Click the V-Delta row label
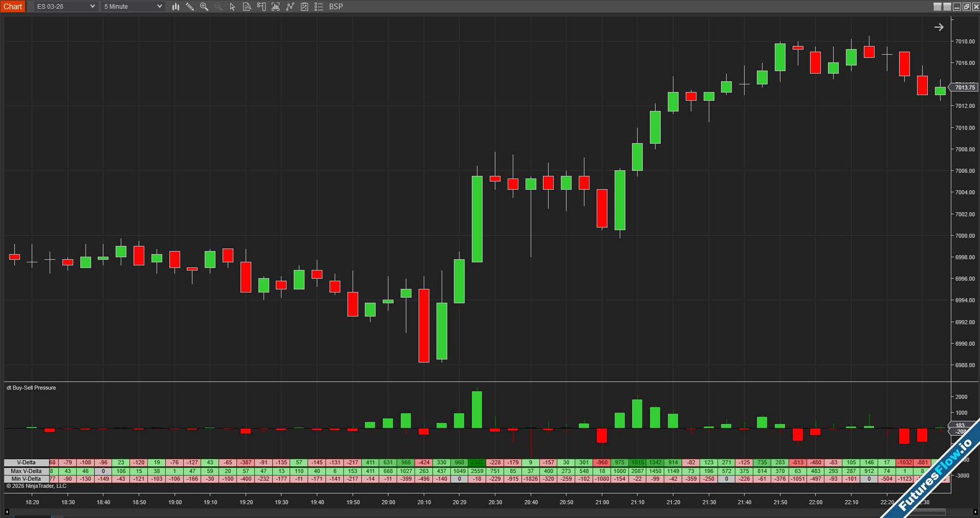The width and height of the screenshot is (980, 518). point(26,463)
